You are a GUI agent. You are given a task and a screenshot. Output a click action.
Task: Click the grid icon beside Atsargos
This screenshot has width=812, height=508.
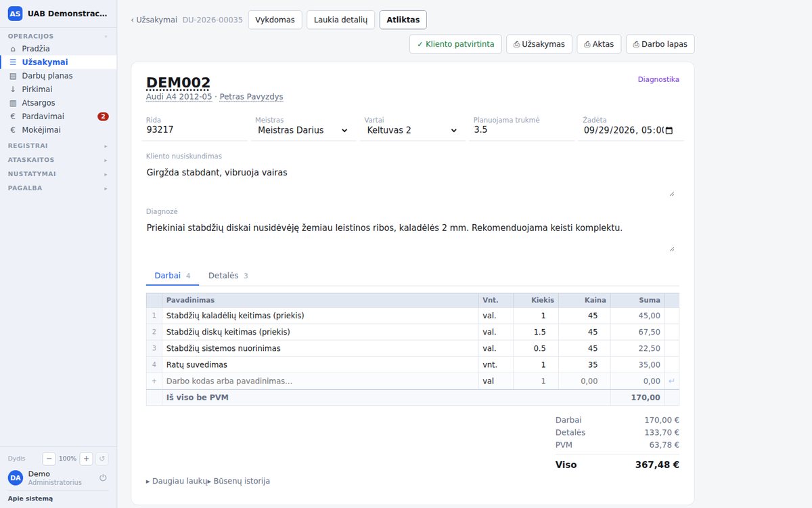[x=13, y=103]
